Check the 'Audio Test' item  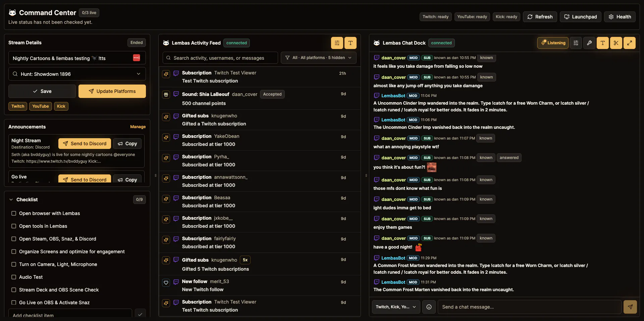[14, 277]
